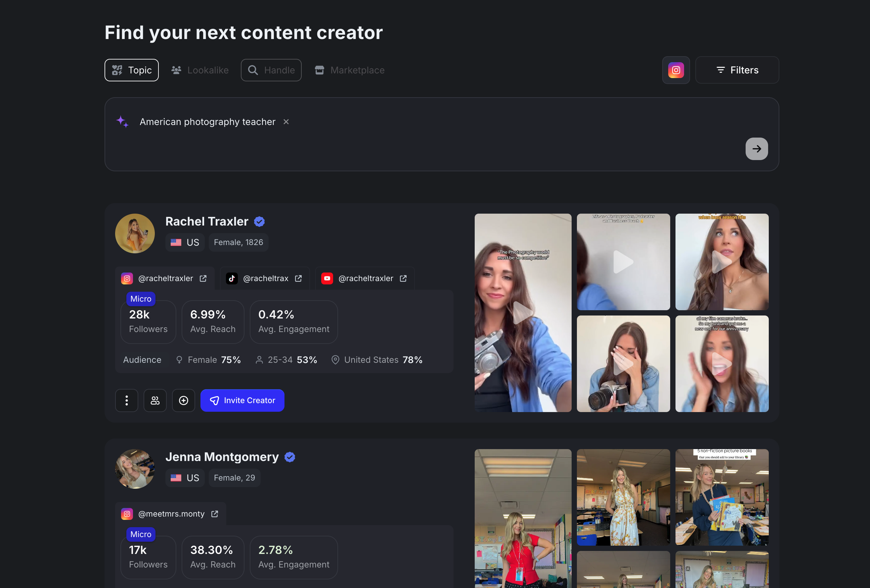This screenshot has width=870, height=588.
Task: Select the Topic tab
Action: pos(131,70)
